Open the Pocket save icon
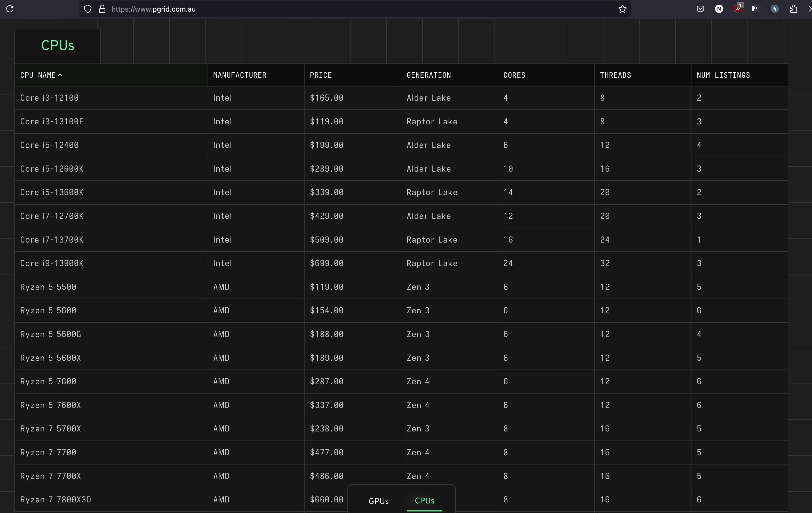The width and height of the screenshot is (812, 513). [x=700, y=9]
